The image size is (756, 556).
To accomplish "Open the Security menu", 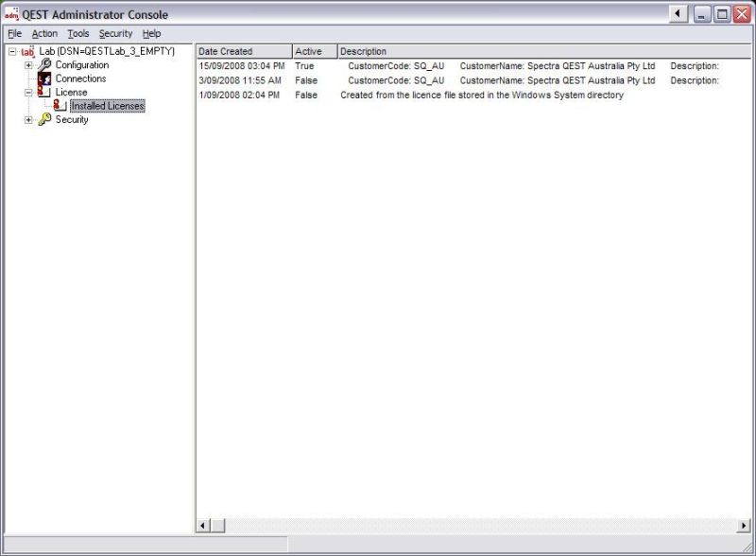I will point(114,33).
